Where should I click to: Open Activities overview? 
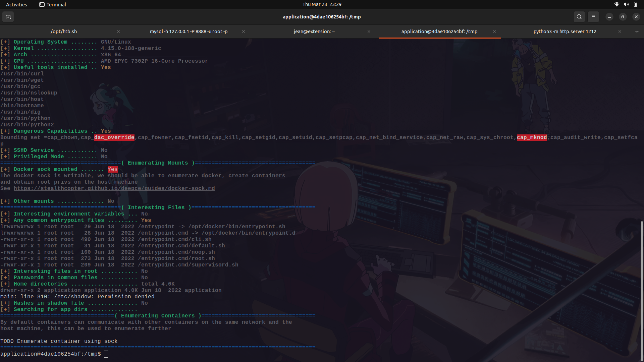(x=16, y=4)
